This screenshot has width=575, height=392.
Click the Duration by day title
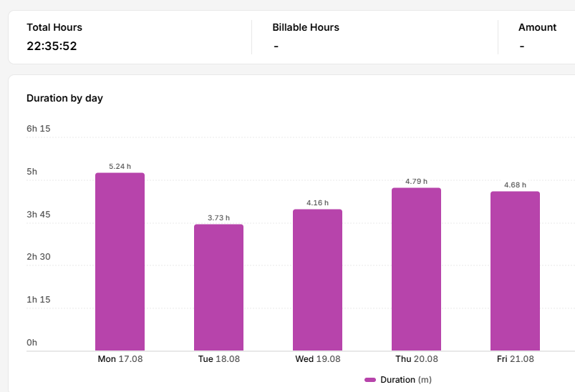64,98
